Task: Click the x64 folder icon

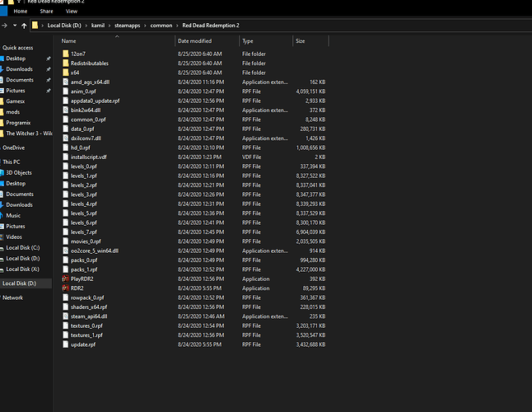Action: tap(66, 73)
